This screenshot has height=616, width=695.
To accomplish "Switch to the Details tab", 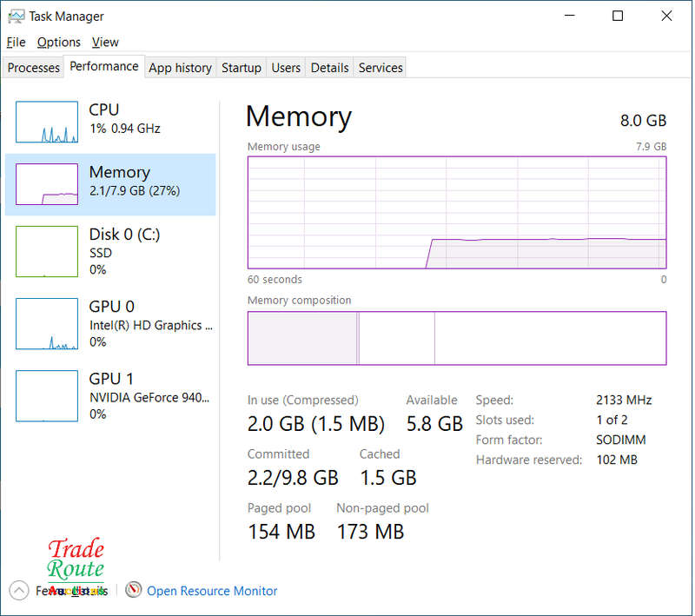I will 329,68.
